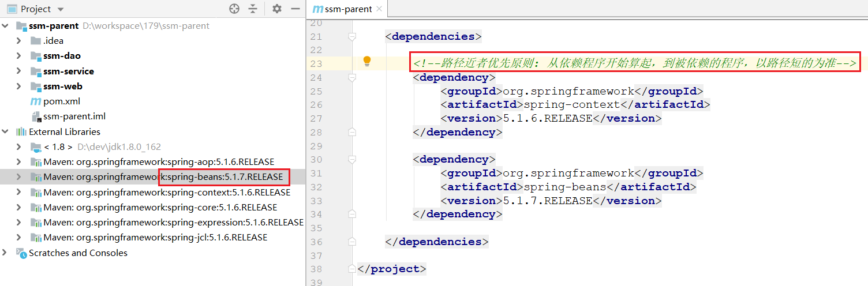Expand the ssm-dao module folder

19,56
